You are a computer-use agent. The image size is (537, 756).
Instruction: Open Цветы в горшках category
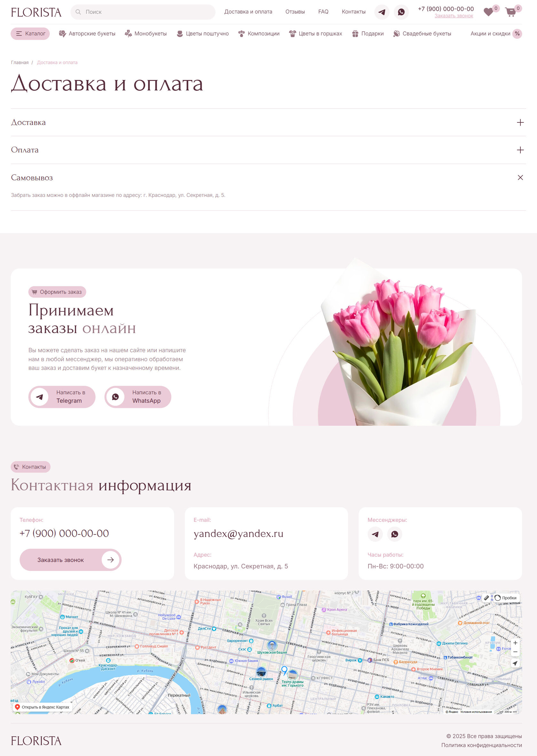[316, 34]
